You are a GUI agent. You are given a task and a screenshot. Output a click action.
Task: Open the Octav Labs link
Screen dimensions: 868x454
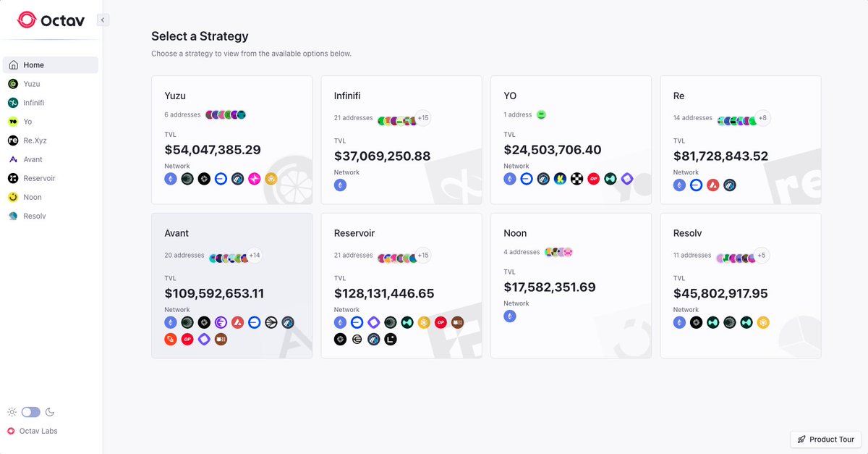[x=33, y=431]
